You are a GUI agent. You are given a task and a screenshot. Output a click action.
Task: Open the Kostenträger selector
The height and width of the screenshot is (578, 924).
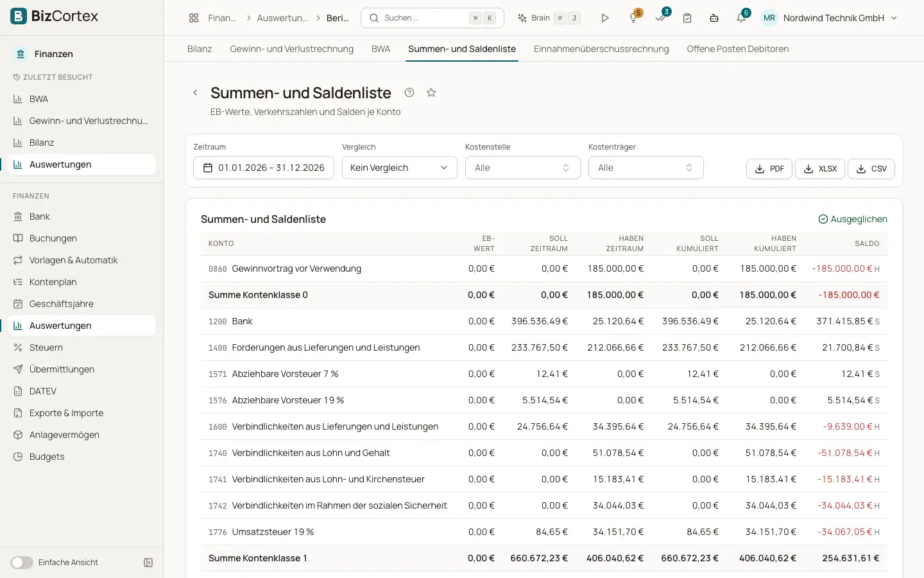point(646,168)
